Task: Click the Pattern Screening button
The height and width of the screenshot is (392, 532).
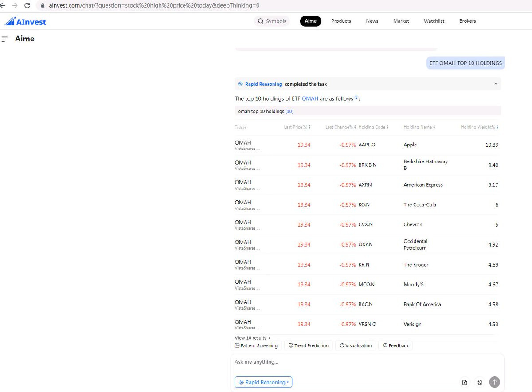Action: point(256,345)
